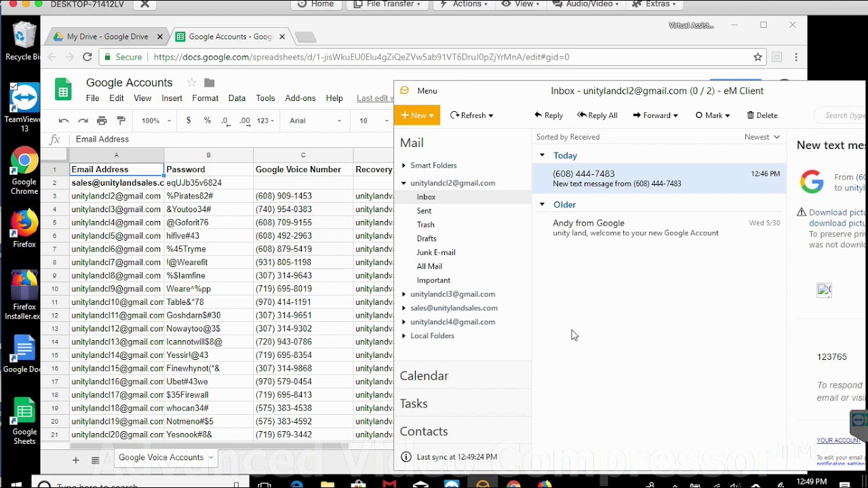Bookmark this page with the star icon
The height and width of the screenshot is (488, 868).
tap(758, 57)
